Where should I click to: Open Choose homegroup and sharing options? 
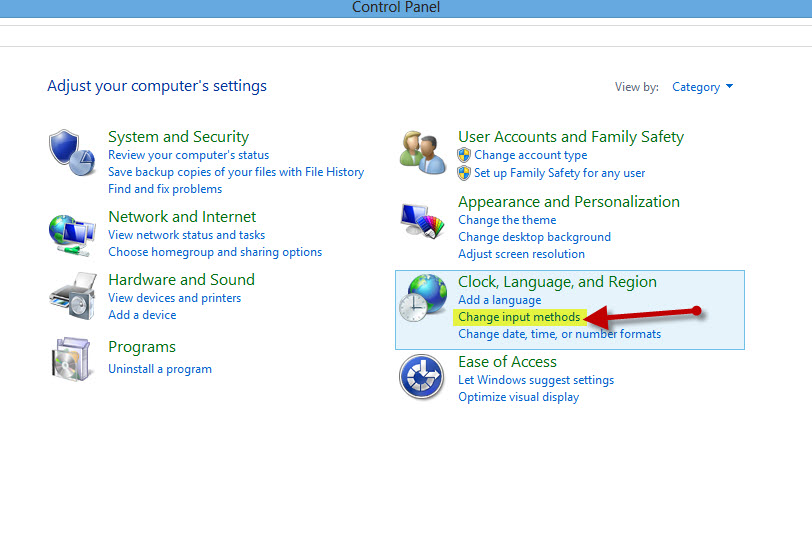click(215, 252)
